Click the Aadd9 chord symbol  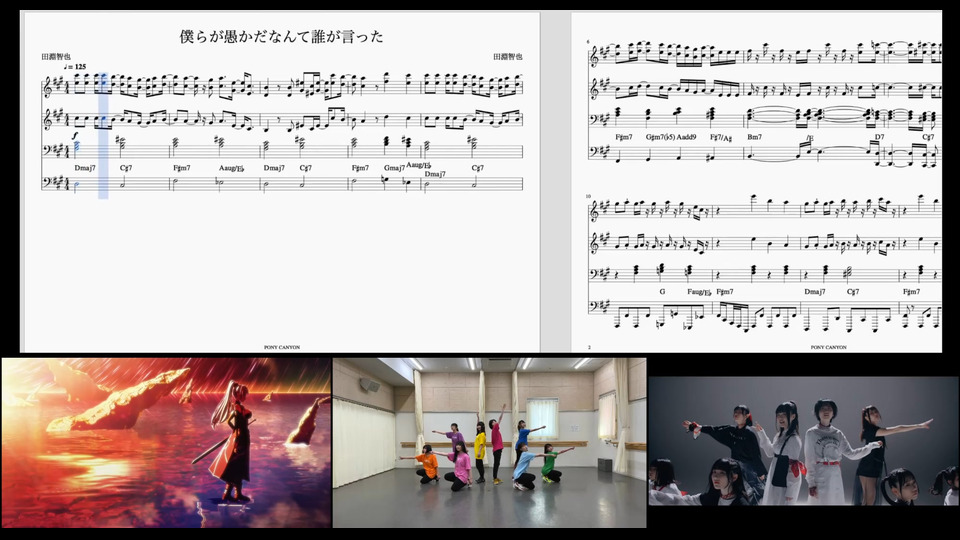tap(686, 137)
